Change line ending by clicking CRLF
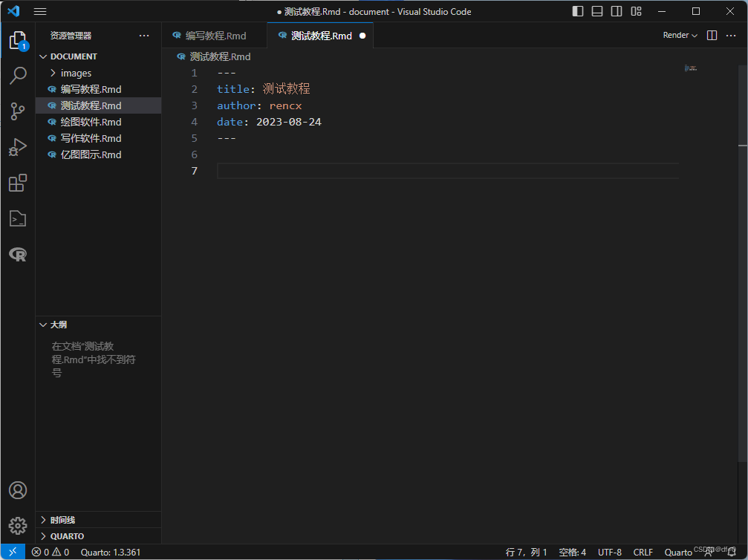This screenshot has height=560, width=748. [643, 552]
